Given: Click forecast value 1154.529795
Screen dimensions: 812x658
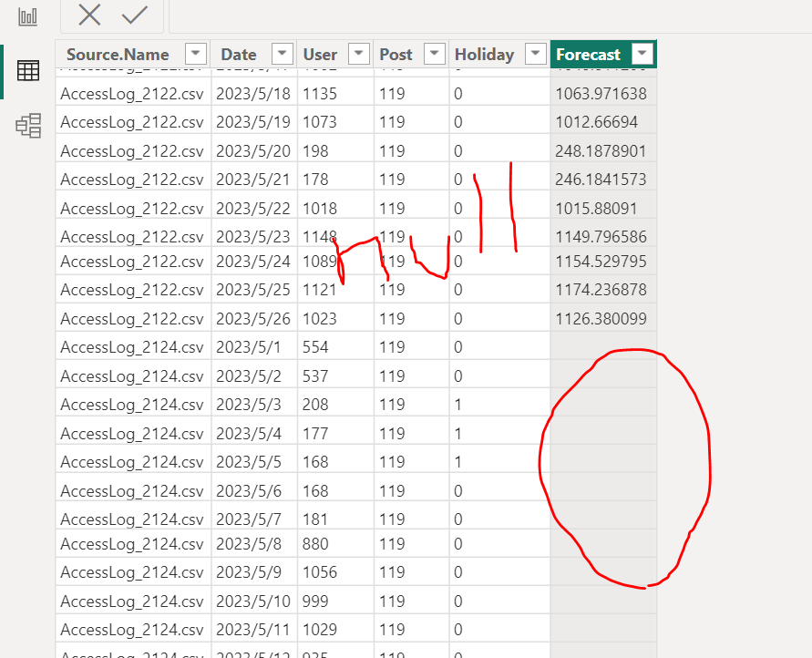Looking at the screenshot, I should pyautogui.click(x=601, y=262).
